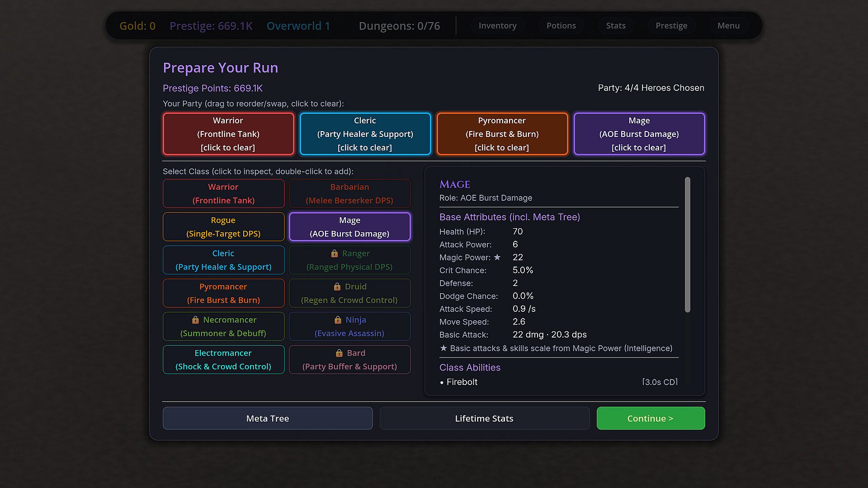Screen dimensions: 868x488
Task: Click the Attack Speed 0.9 /s value
Action: [x=524, y=309]
